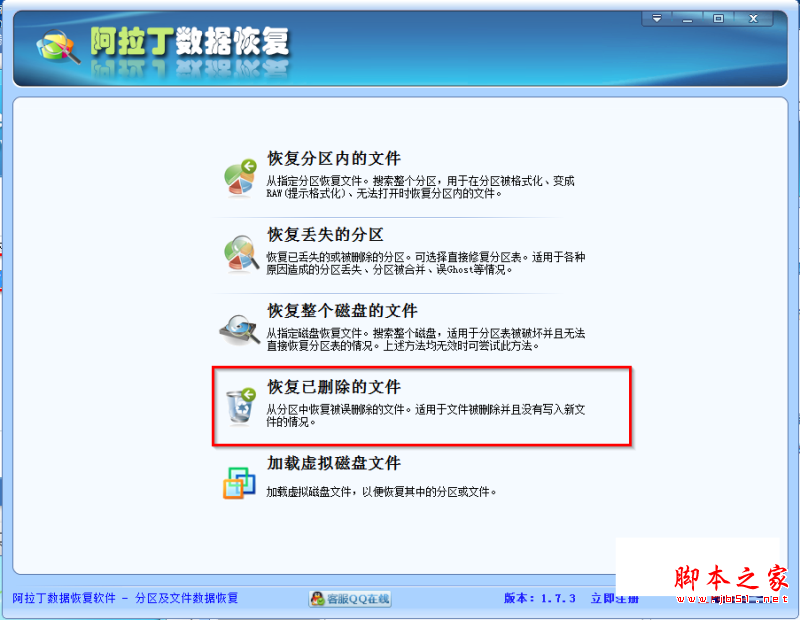This screenshot has width=800, height=620.
Task: Select the 恢复分区内的文件 heading
Action: [334, 158]
